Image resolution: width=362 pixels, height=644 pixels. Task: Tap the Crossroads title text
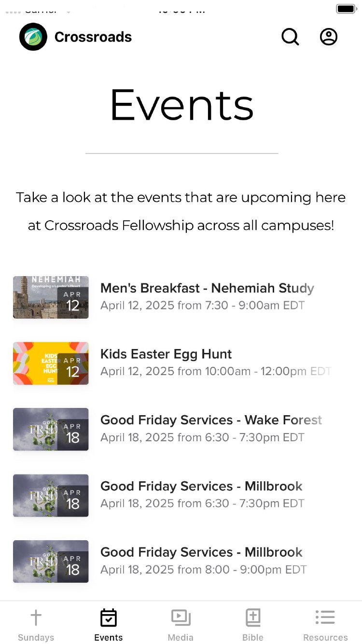coord(93,37)
